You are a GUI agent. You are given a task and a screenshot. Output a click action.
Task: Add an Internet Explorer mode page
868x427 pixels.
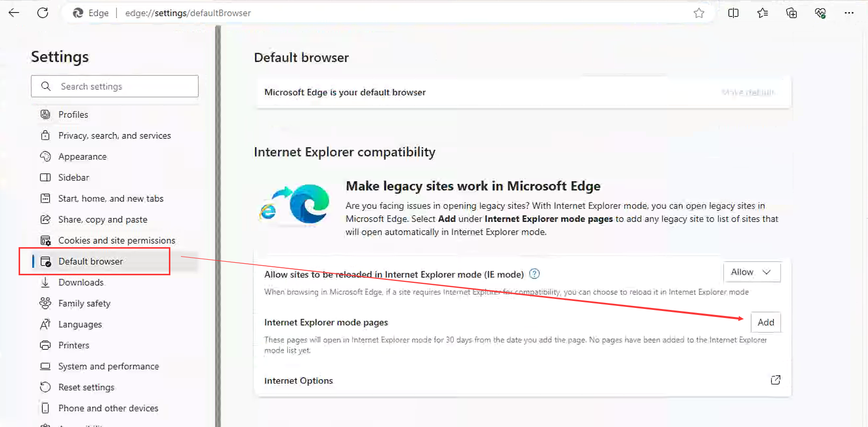pyautogui.click(x=765, y=323)
